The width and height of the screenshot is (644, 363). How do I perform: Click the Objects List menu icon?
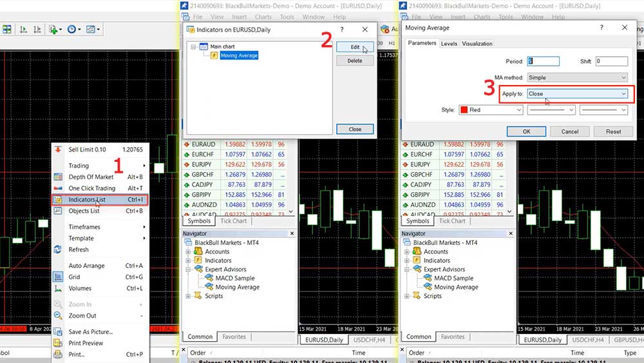point(58,211)
